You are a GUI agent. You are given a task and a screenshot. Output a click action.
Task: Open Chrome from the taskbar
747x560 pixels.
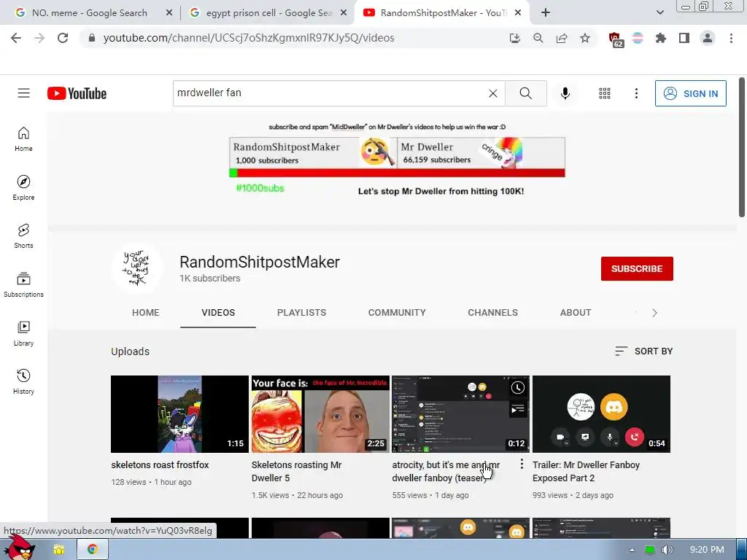click(x=93, y=549)
